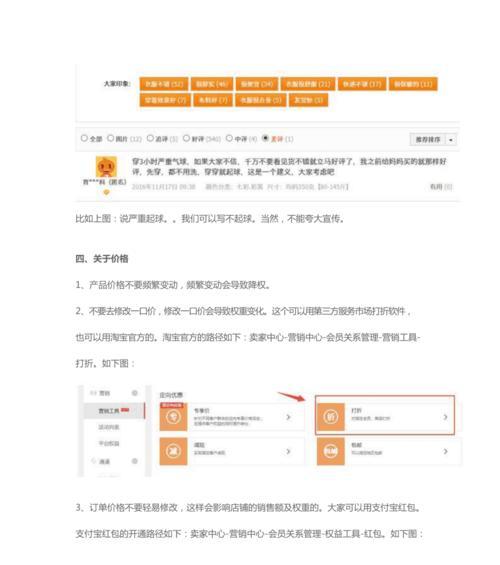500x565 pixels.
Task: Click the 包邮 card chevron arrow
Action: point(445,451)
